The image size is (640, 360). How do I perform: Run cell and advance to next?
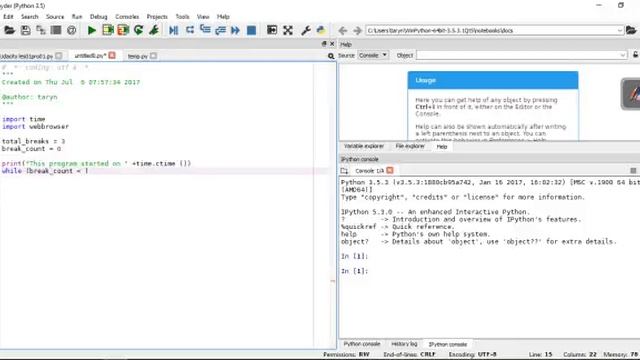(x=123, y=30)
